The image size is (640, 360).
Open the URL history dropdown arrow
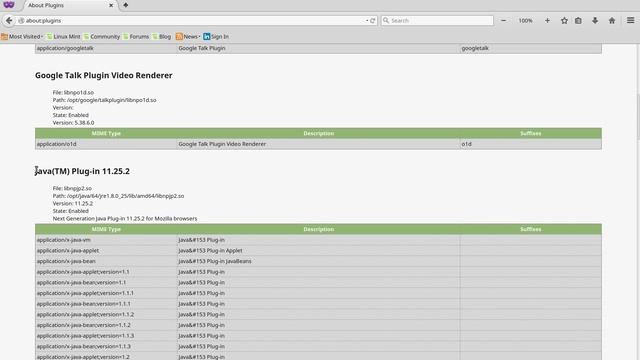point(367,20)
